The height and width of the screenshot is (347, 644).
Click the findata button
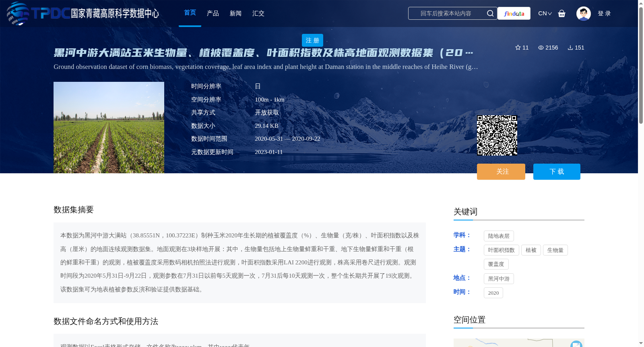514,13
